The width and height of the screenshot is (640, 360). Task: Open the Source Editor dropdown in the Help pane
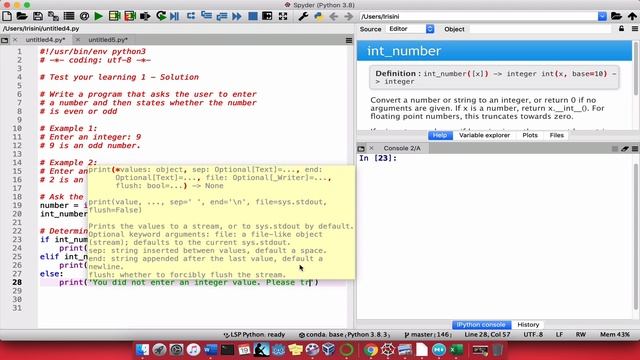click(410, 29)
